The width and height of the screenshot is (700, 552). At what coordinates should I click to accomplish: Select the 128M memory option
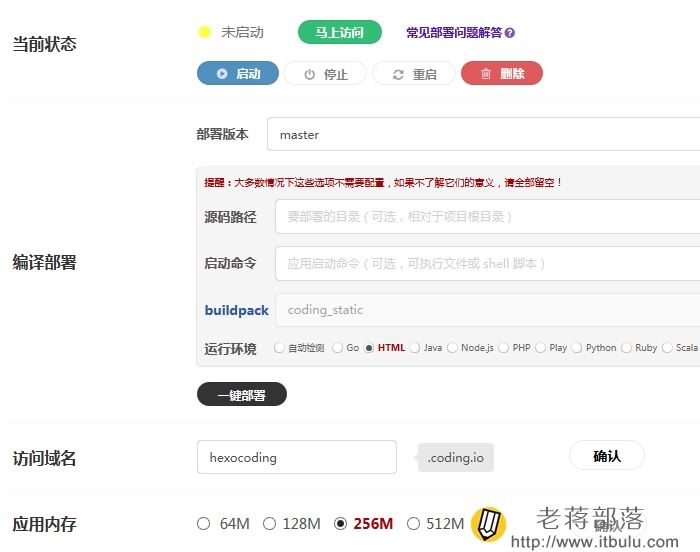[x=269, y=523]
